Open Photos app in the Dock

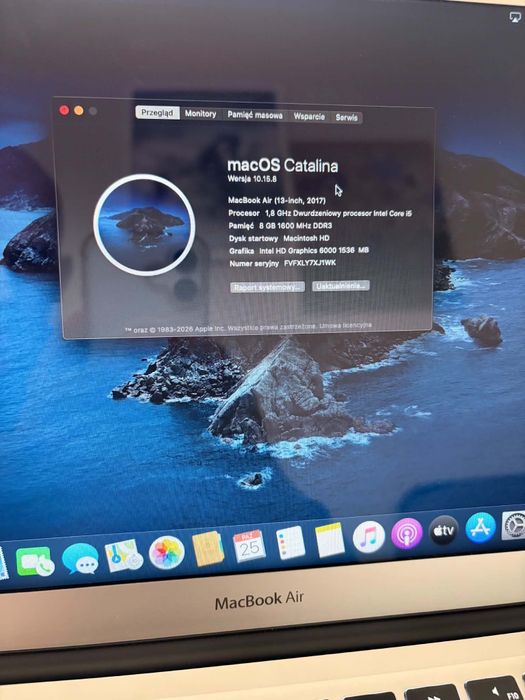pyautogui.click(x=167, y=553)
